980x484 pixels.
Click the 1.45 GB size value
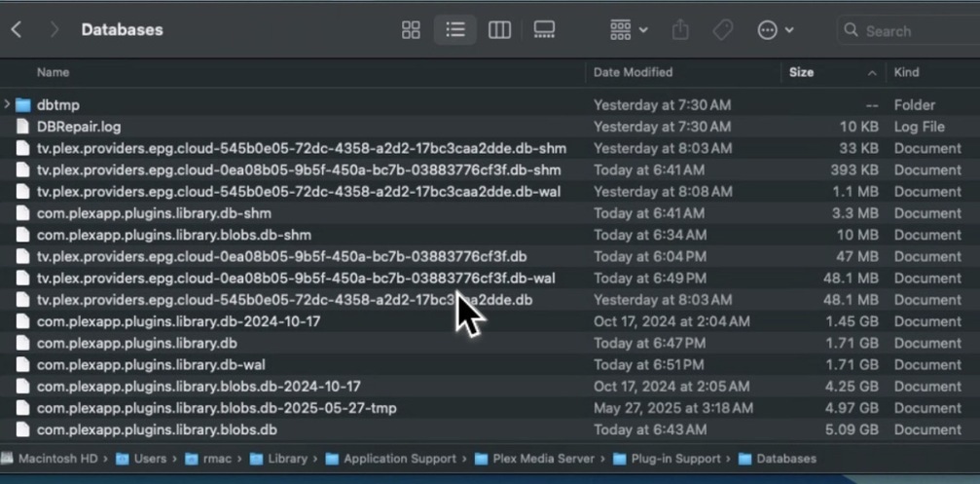coord(852,321)
